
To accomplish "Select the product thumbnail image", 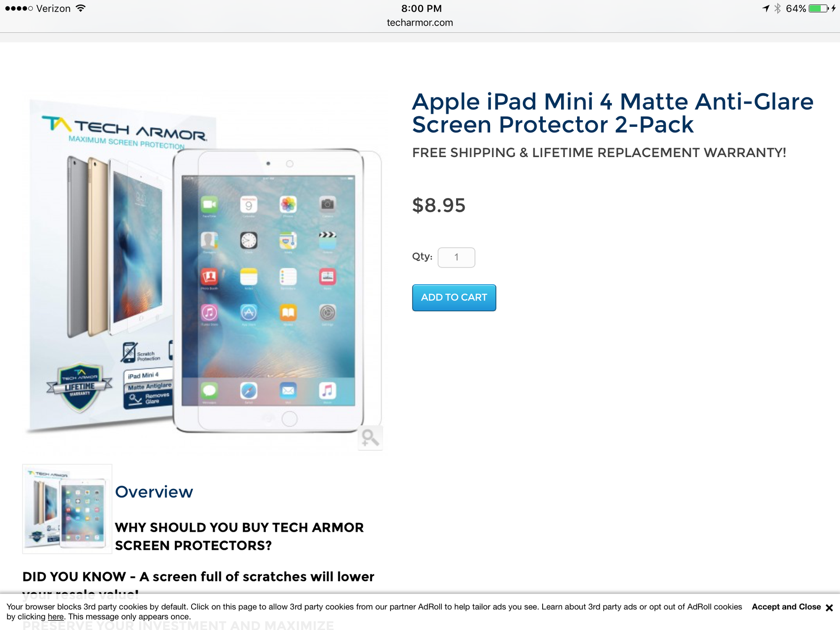I will click(67, 509).
